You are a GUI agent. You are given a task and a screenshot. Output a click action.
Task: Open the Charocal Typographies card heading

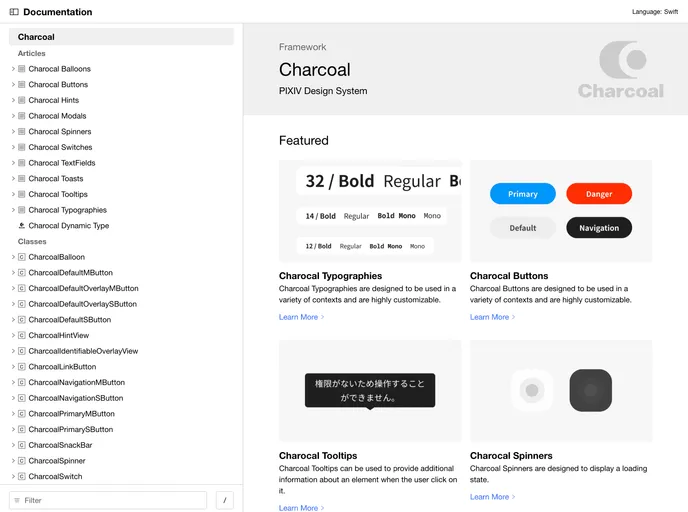(330, 276)
